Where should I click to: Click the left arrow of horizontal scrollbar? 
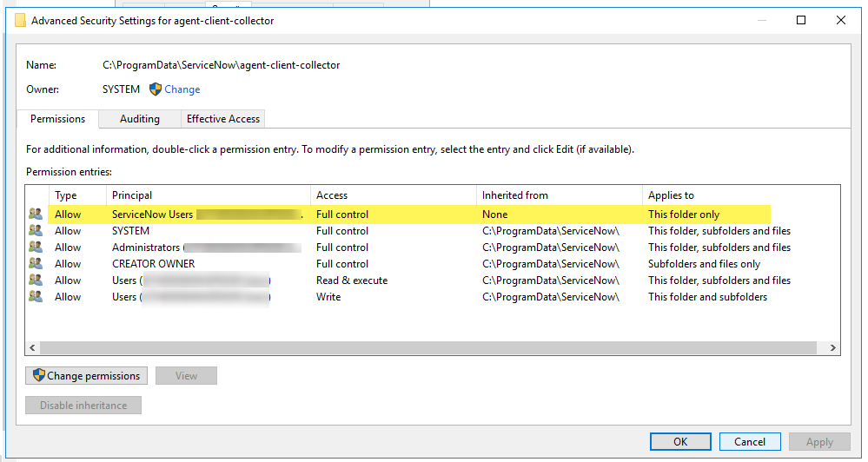pyautogui.click(x=32, y=347)
